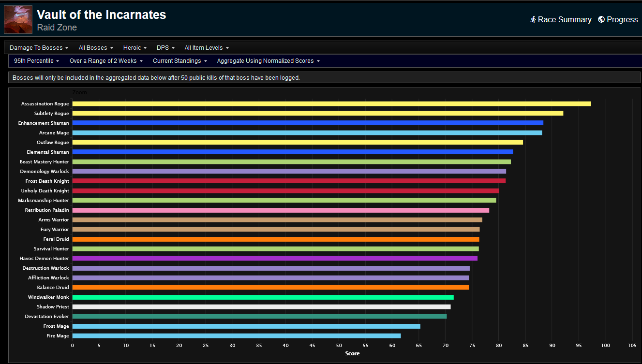Expand Over a Range of 2 Weeks menu
Viewport: 642px width, 364px height.
[106, 61]
